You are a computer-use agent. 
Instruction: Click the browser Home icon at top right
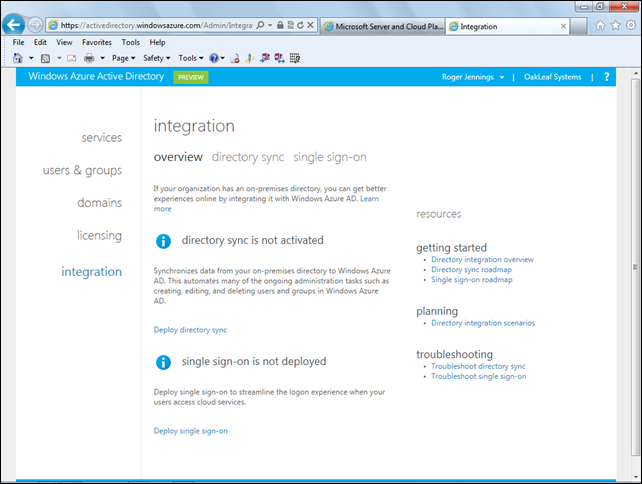coord(600,25)
